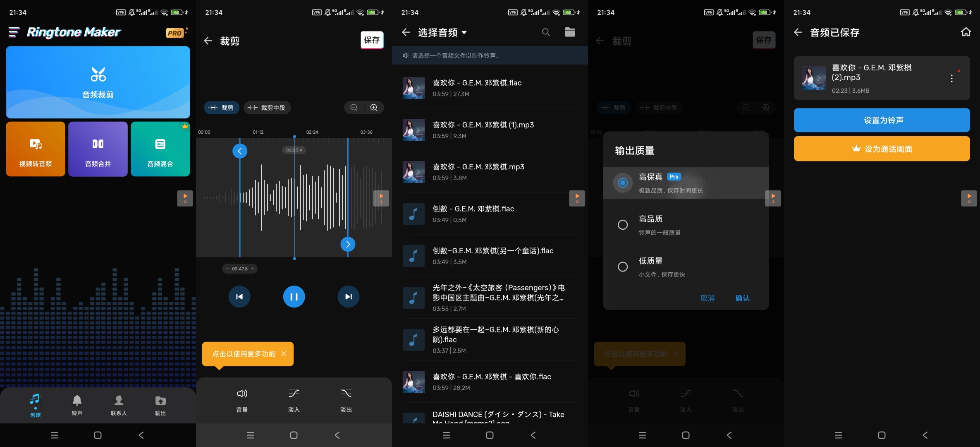Open the 音频混合 (audio mix) tool
The image size is (980, 447).
tap(160, 149)
